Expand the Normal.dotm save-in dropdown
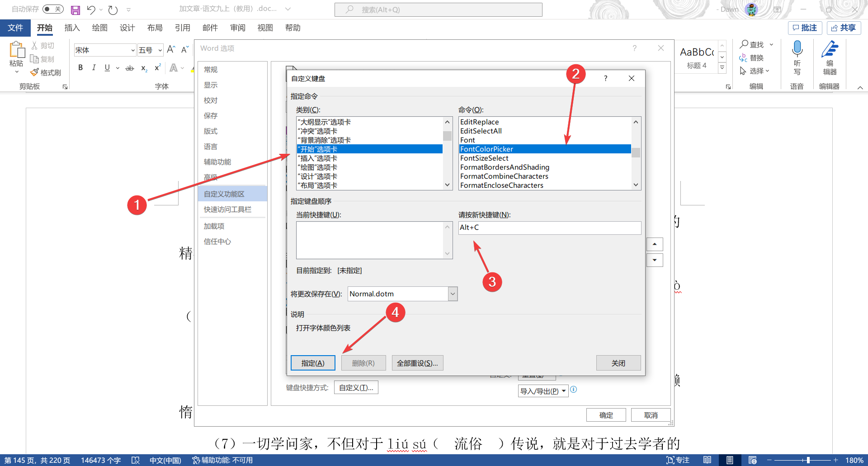The height and width of the screenshot is (466, 868). [x=453, y=294]
